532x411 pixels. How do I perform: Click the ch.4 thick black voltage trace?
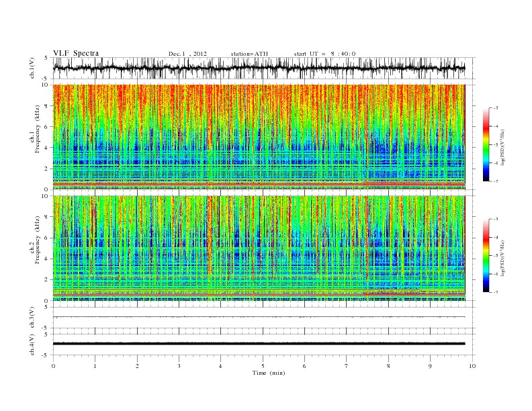coord(259,344)
